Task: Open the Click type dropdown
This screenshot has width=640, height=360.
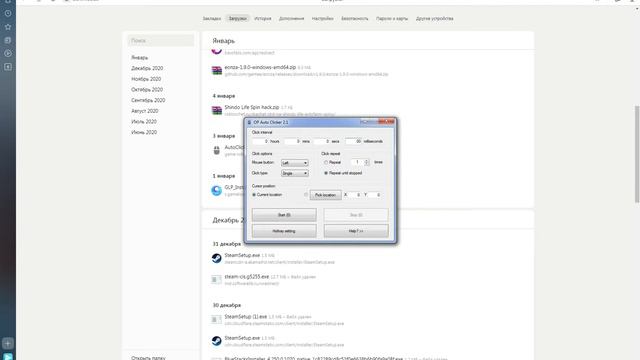Action: coord(295,173)
